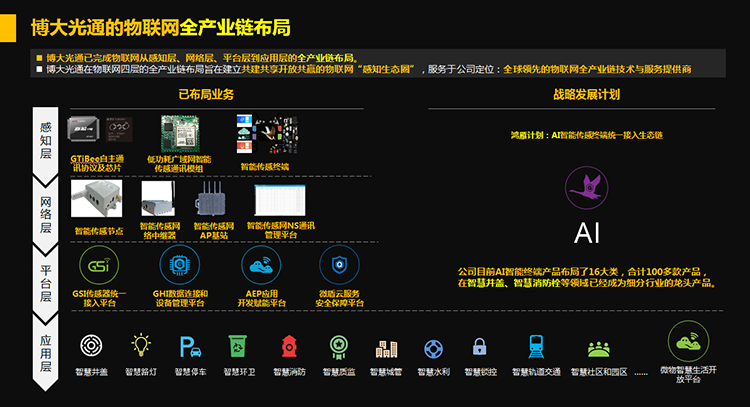Open the green circuit module image
Screen dimensions: 750x407
[x=179, y=133]
